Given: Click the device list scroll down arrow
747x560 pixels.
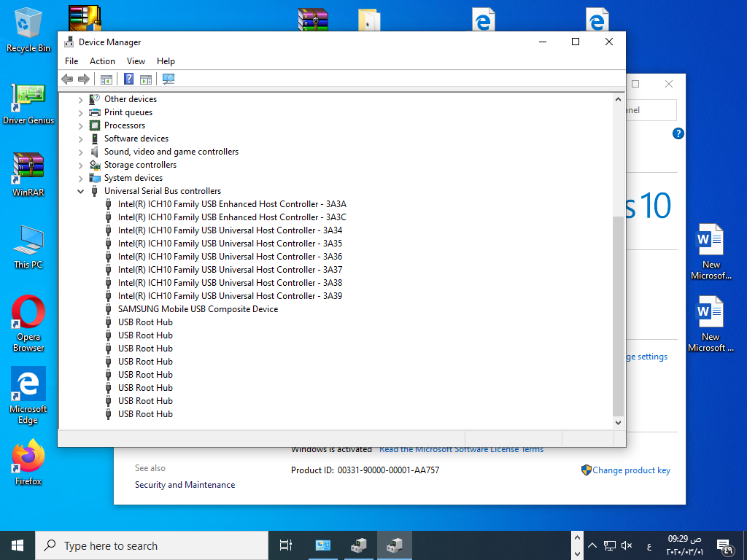Looking at the screenshot, I should 618,422.
